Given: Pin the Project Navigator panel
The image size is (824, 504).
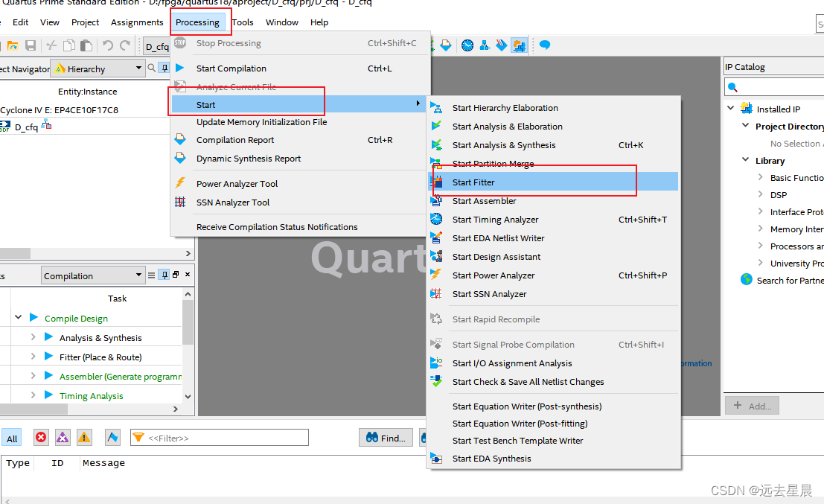Looking at the screenshot, I should (165, 68).
